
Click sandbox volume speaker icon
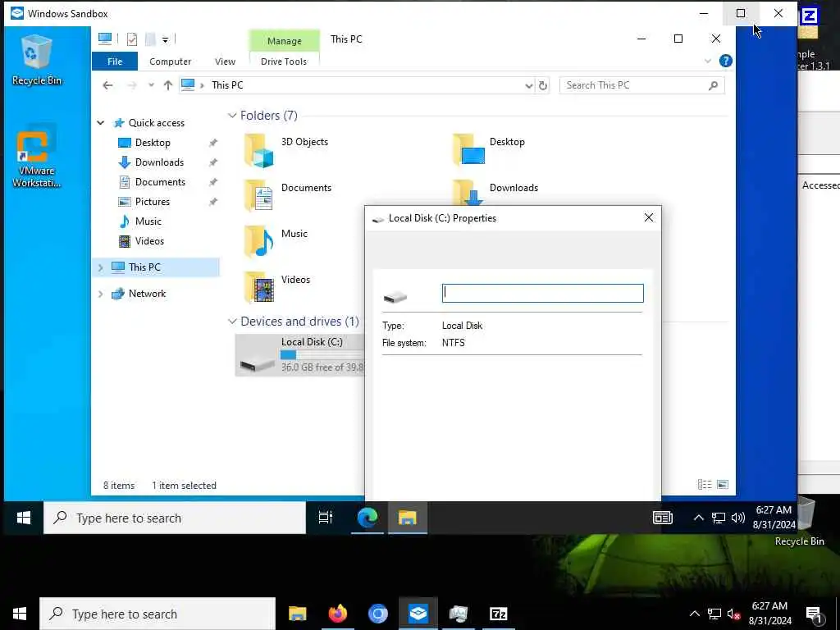(737, 518)
